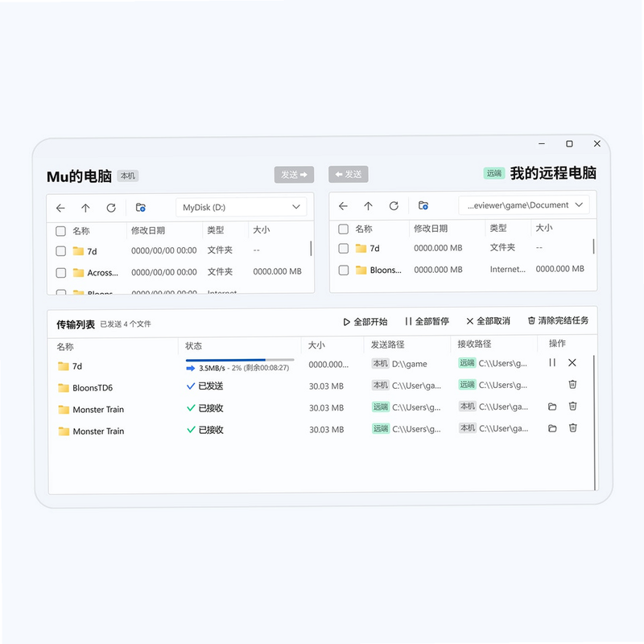
Task: Delete the last Monster Train record
Action: click(572, 428)
